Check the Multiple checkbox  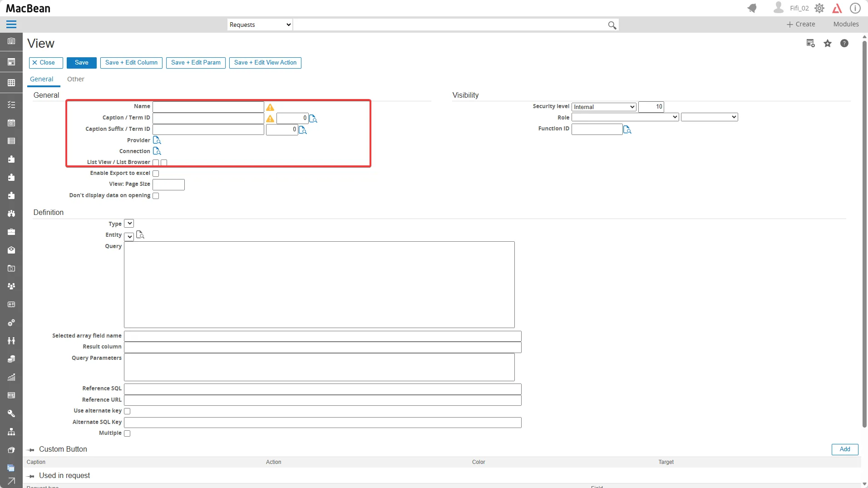[127, 433]
